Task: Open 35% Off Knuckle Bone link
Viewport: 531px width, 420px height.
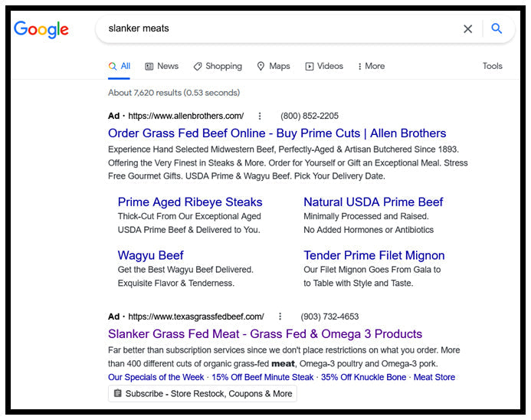Action: (x=363, y=377)
